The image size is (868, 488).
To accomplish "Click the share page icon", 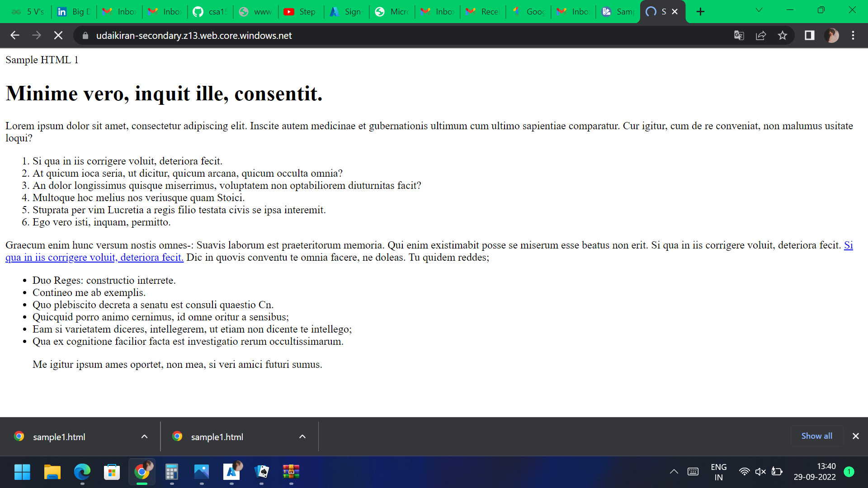I will pyautogui.click(x=761, y=35).
